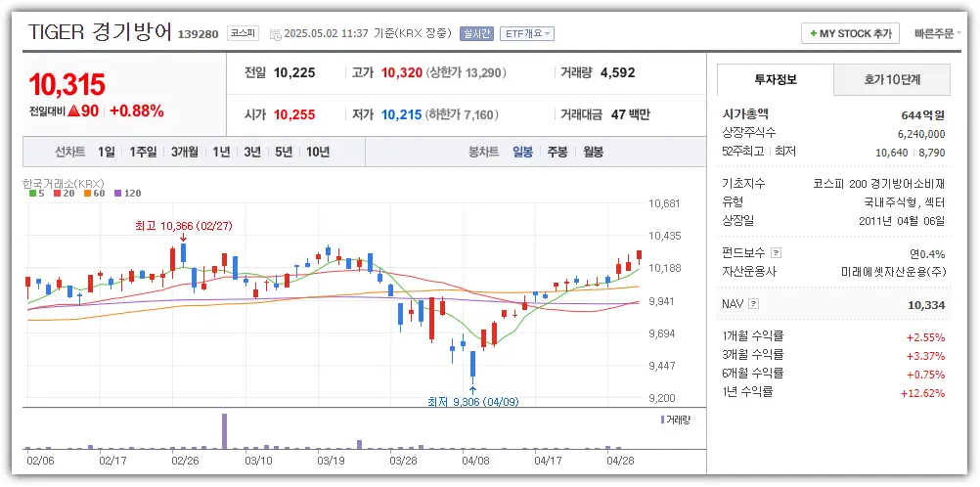Expand the 빠른주문 quick order dropdown

[939, 33]
